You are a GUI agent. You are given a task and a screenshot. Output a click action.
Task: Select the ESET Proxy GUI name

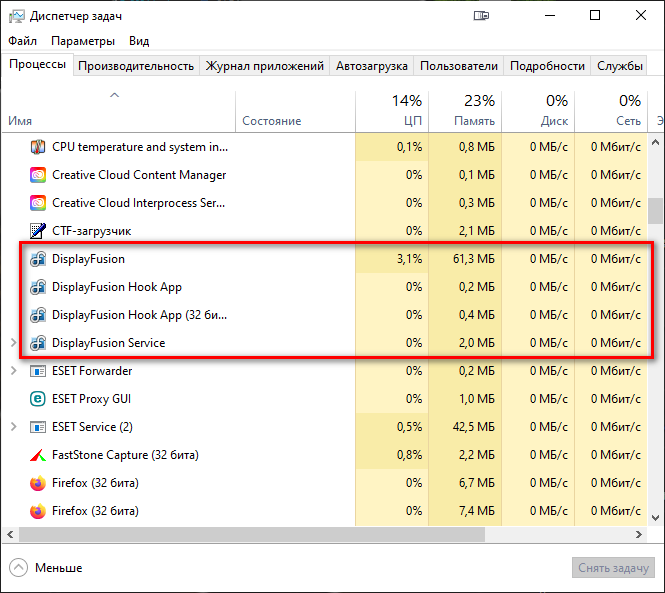91,399
